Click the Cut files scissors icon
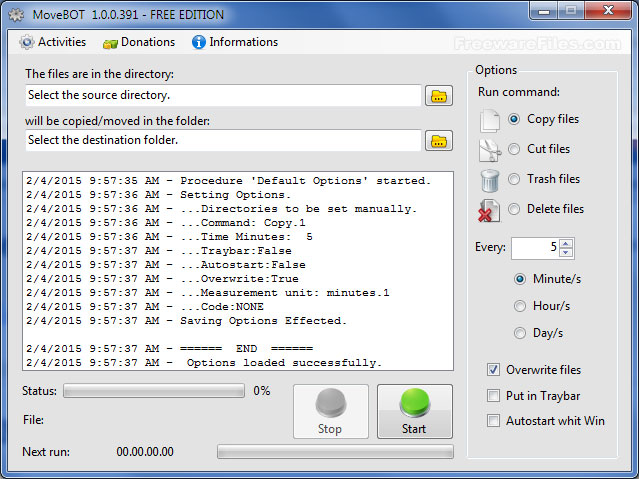 click(x=490, y=150)
